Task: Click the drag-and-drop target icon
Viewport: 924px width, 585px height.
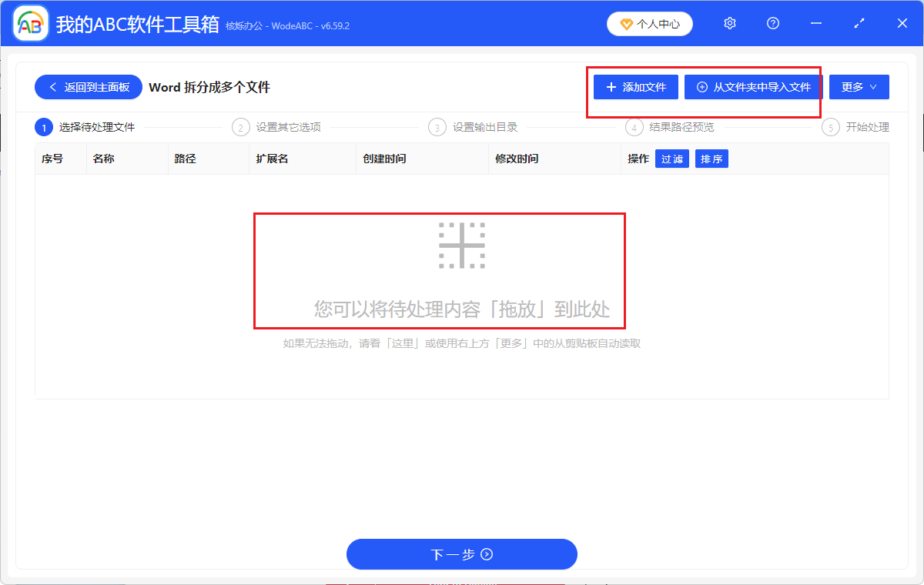Action: click(462, 245)
